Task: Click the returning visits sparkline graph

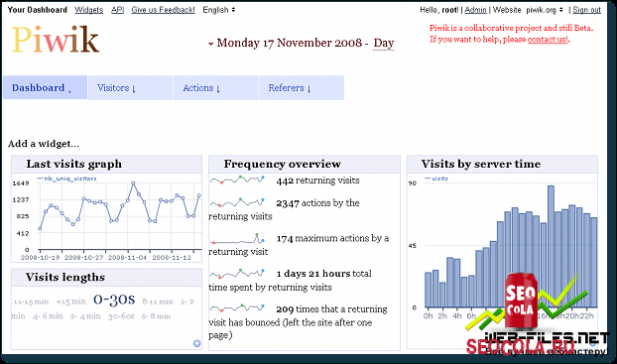Action: pos(237,181)
